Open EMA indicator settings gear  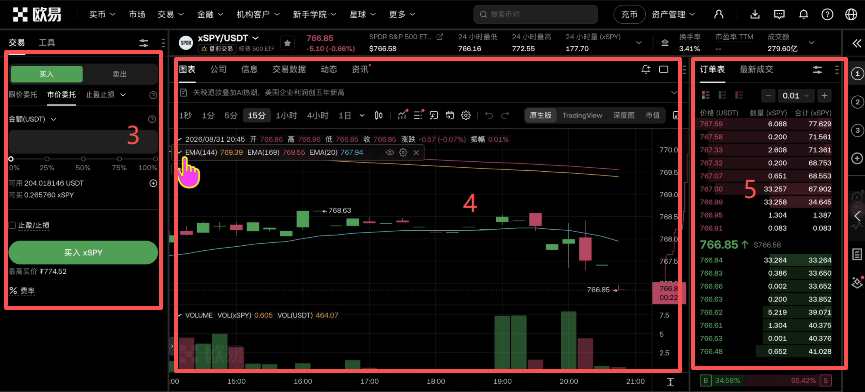[x=403, y=152]
